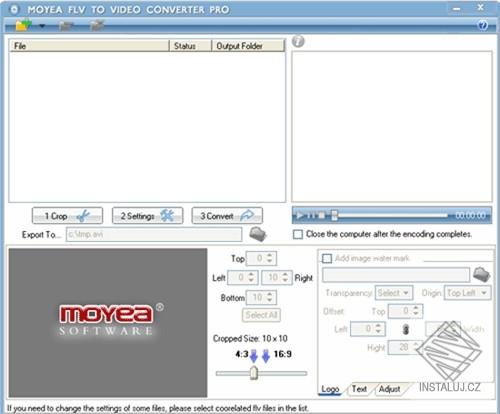Switch to the Adjust tab

pyautogui.click(x=389, y=389)
